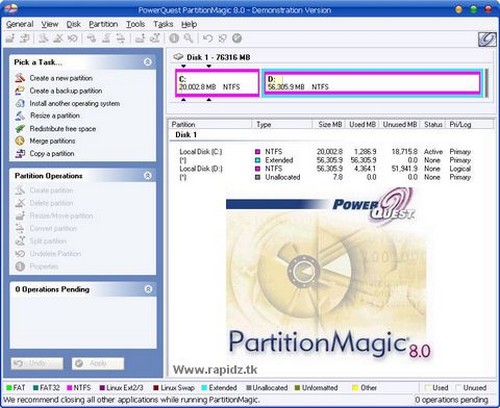Select the Extended partition type row
Viewport: 500px width, 408px height.
point(325,160)
